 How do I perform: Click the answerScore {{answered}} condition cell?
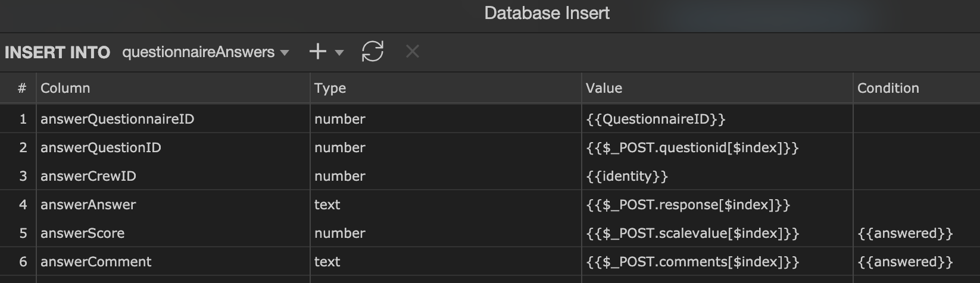click(916, 233)
